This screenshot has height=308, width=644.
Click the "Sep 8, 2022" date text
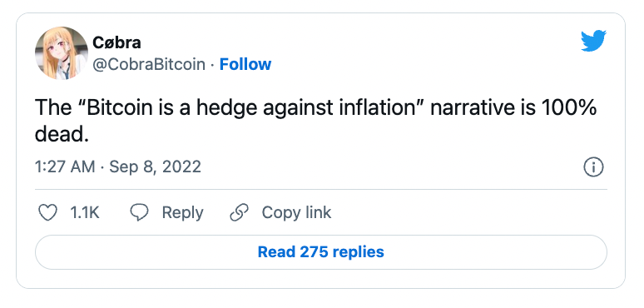pos(156,167)
